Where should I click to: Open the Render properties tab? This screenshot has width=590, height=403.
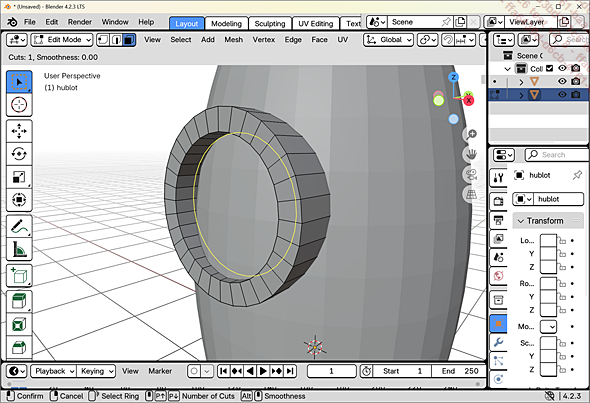click(498, 201)
